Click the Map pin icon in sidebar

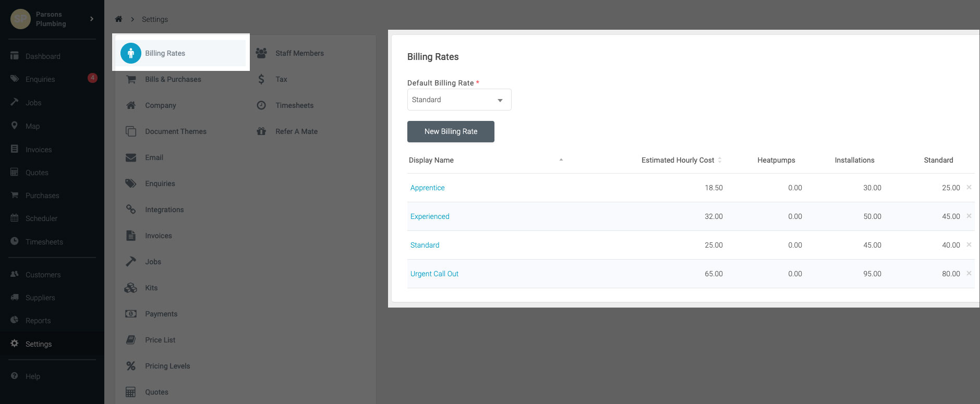[x=15, y=126]
